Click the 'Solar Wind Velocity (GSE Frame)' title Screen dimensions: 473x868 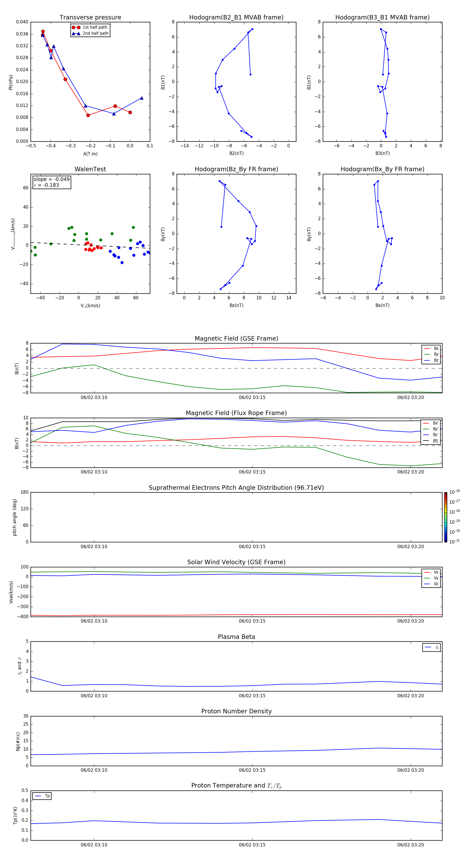(x=236, y=562)
